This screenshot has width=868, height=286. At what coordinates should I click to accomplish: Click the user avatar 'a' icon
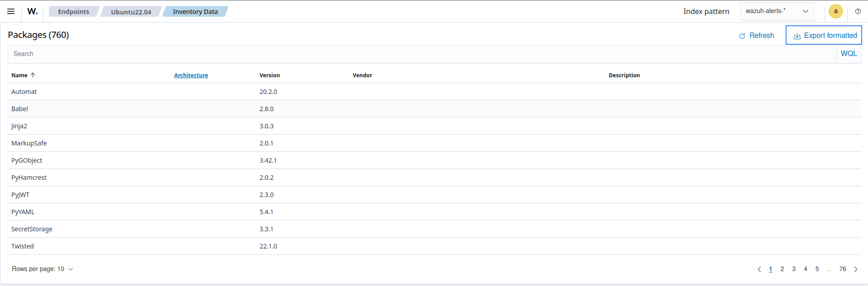tap(835, 11)
